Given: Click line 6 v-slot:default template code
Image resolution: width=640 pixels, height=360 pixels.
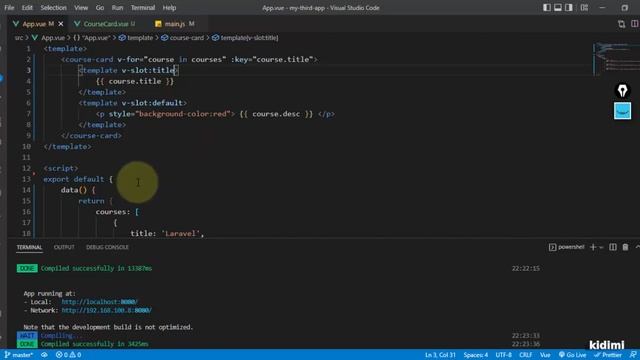Looking at the screenshot, I should pyautogui.click(x=133, y=103).
